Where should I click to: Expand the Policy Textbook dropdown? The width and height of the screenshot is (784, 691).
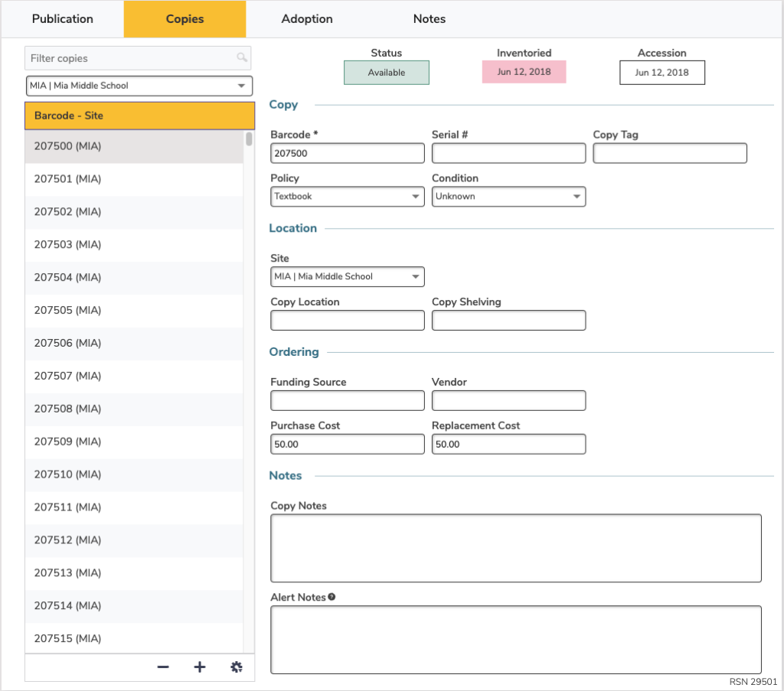tap(347, 197)
